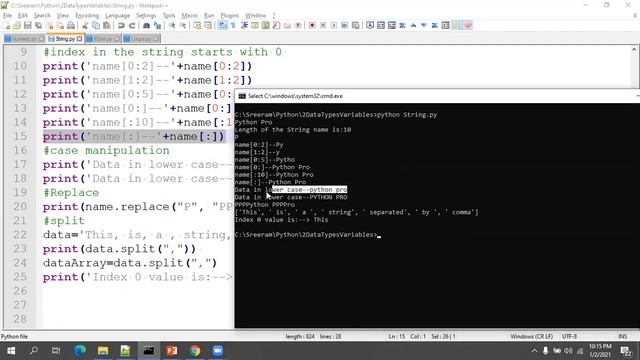The image size is (640, 360).
Task: Click the heart toolbar icon
Action: 468,25
